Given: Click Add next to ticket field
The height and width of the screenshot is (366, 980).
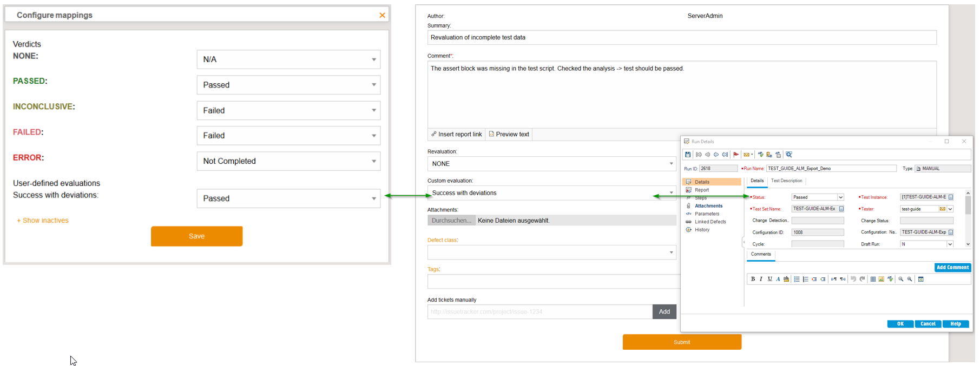Looking at the screenshot, I should 664,312.
